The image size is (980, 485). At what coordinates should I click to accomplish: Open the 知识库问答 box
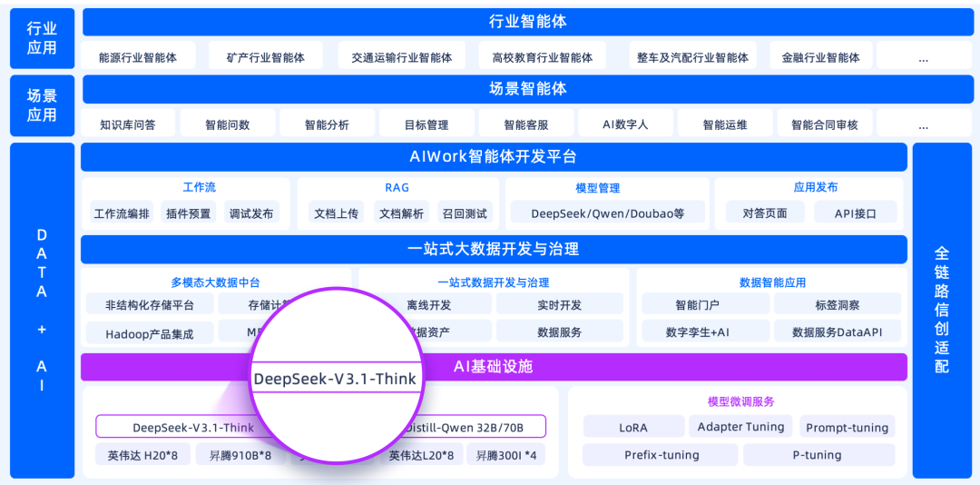[128, 124]
